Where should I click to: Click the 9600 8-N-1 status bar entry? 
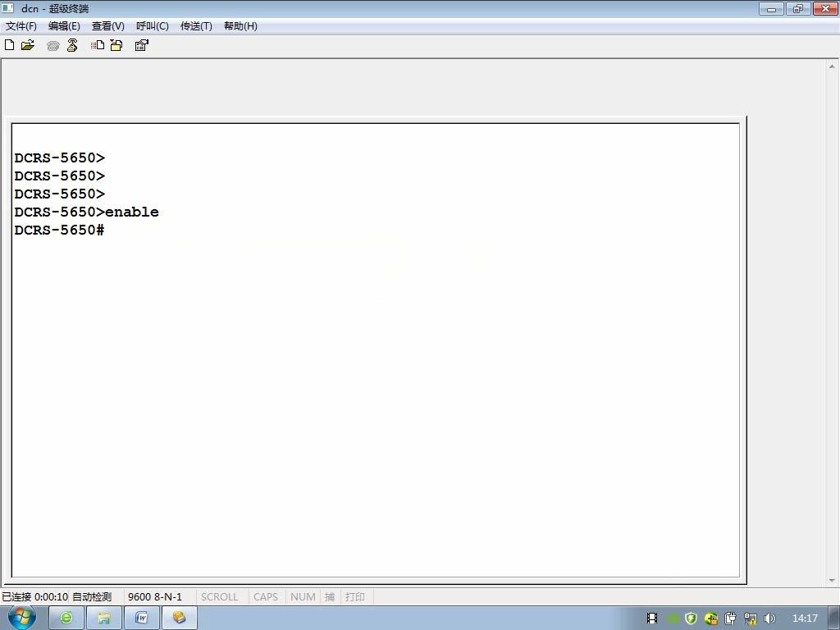click(155, 596)
